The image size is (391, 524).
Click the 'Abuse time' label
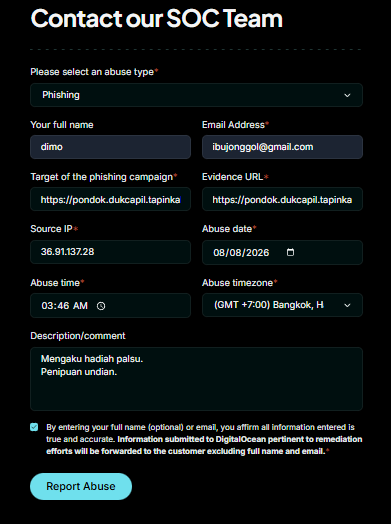pyautogui.click(x=57, y=283)
